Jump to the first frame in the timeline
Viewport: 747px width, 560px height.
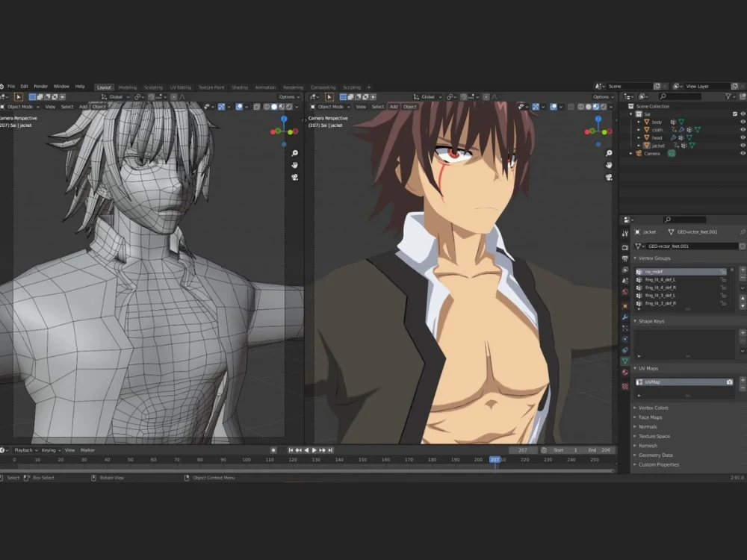(x=291, y=450)
